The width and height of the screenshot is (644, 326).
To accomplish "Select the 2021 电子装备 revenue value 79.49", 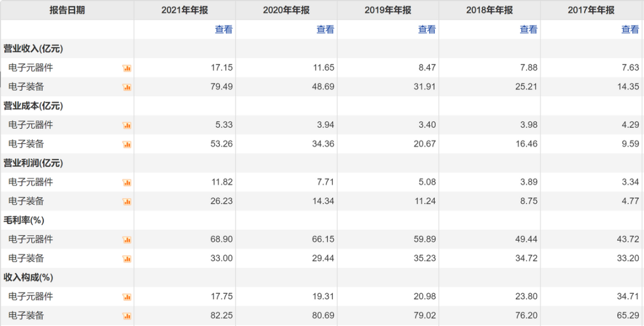I will [222, 87].
